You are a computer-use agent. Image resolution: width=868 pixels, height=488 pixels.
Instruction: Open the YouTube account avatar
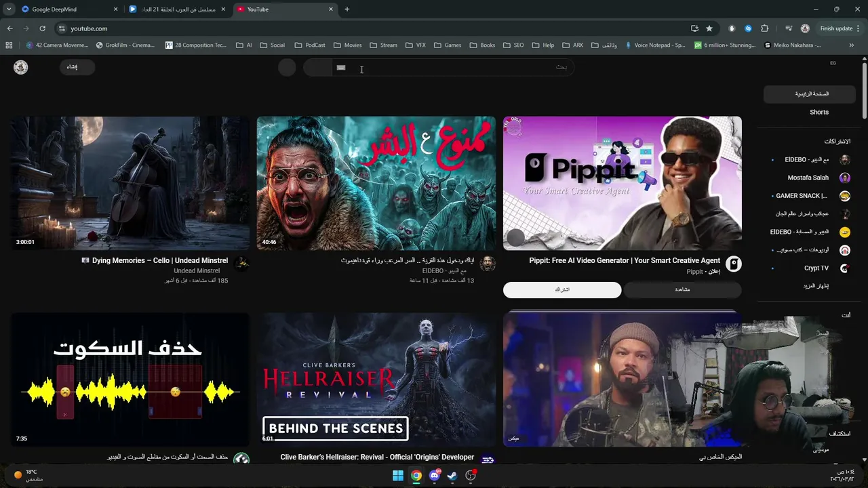tap(21, 67)
